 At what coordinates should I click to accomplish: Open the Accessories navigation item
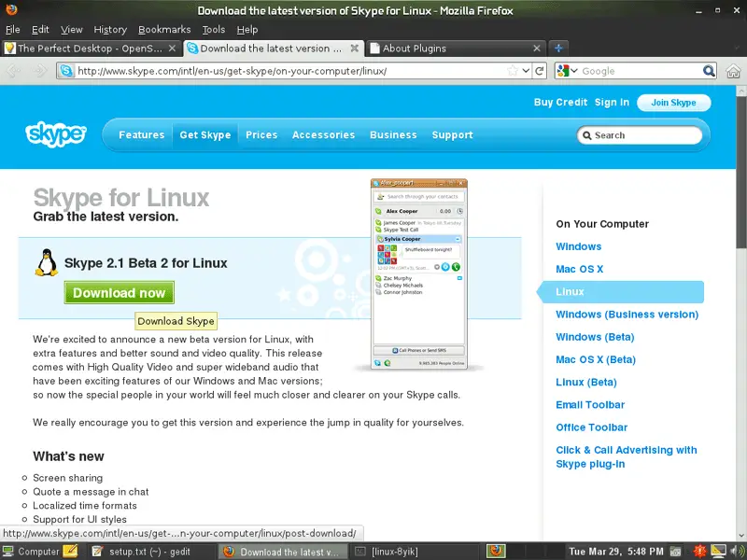coord(323,134)
